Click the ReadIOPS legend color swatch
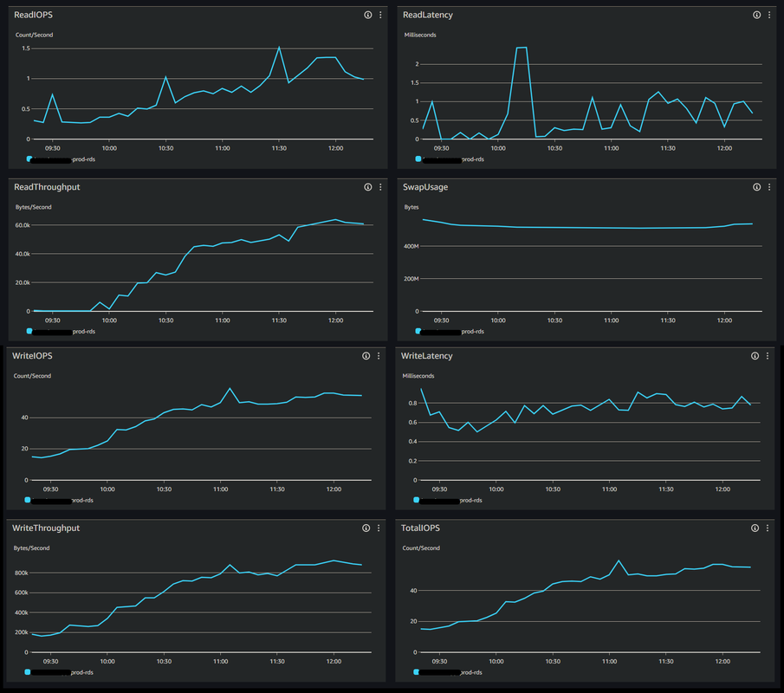 29,159
